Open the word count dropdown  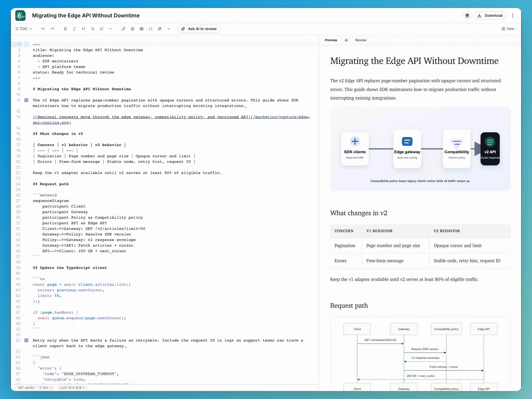35,388
